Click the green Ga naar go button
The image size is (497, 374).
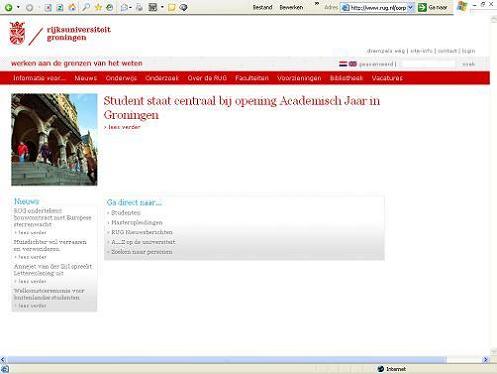pos(432,7)
